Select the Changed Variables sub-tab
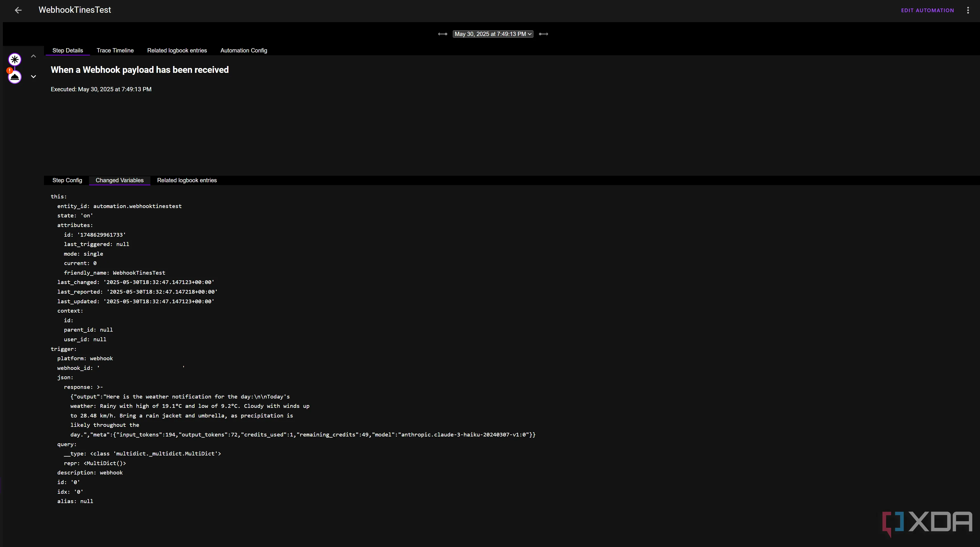The image size is (980, 547). [x=119, y=180]
